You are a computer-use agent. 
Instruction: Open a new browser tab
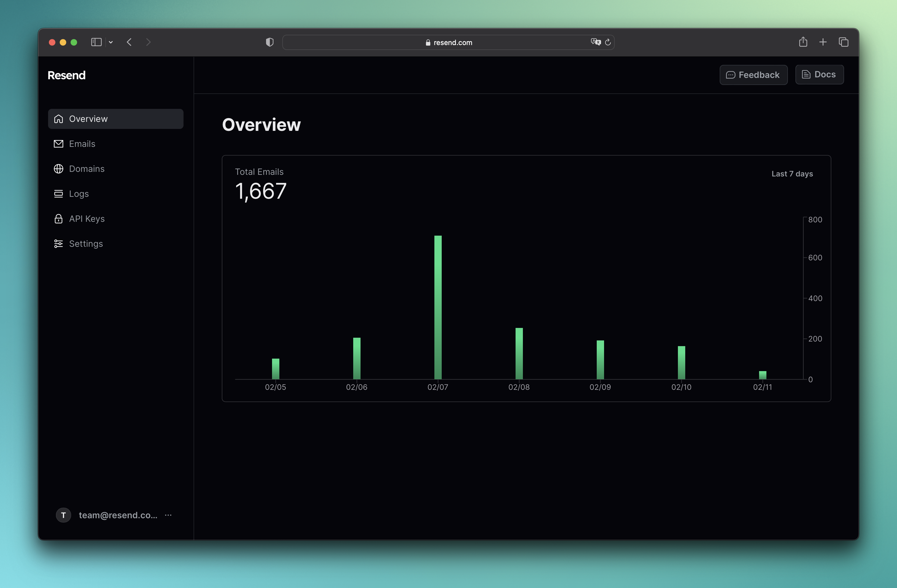tap(823, 42)
